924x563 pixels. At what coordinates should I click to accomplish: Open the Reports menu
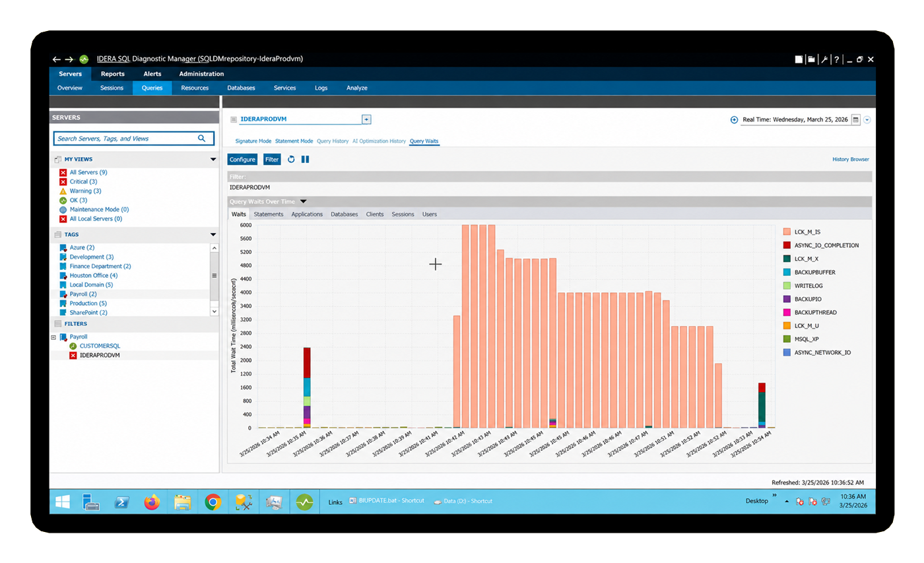click(113, 74)
